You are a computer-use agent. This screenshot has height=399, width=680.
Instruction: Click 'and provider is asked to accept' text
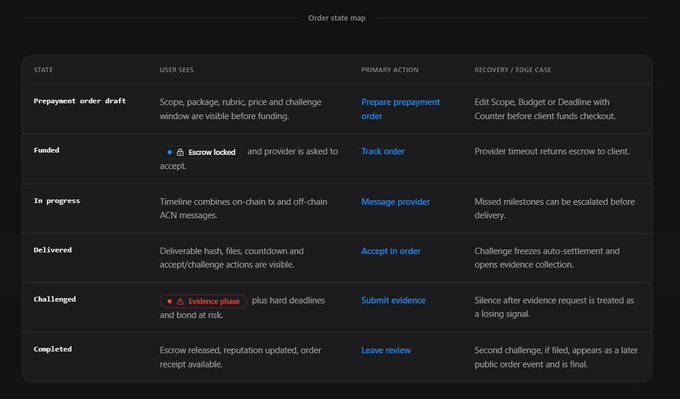point(293,151)
